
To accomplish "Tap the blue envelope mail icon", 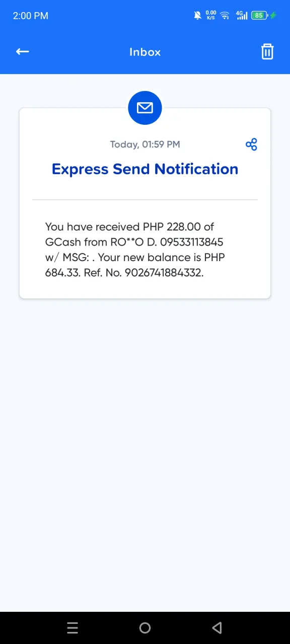I will pyautogui.click(x=145, y=108).
